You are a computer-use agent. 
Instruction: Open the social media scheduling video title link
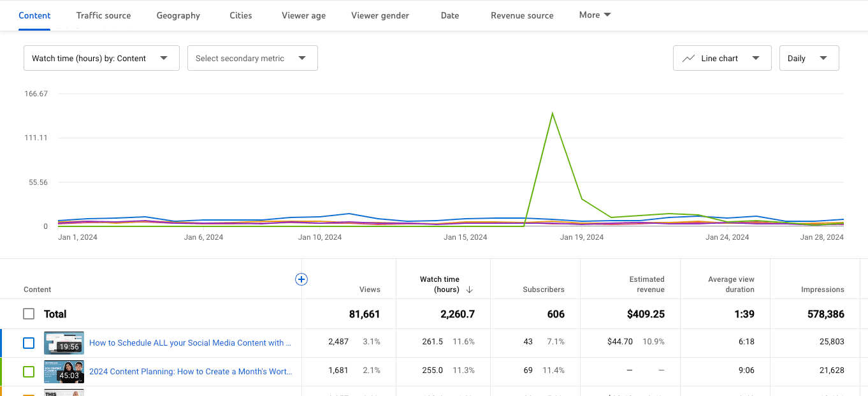click(190, 342)
